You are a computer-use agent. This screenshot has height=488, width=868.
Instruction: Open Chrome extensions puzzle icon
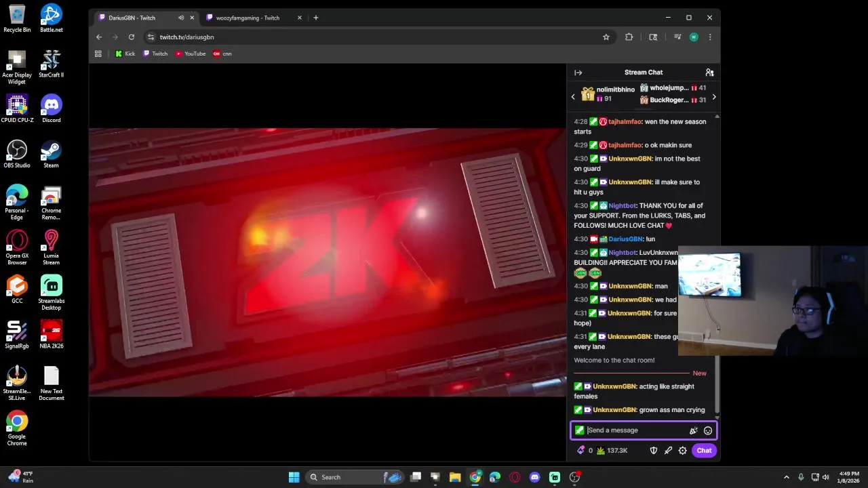629,37
